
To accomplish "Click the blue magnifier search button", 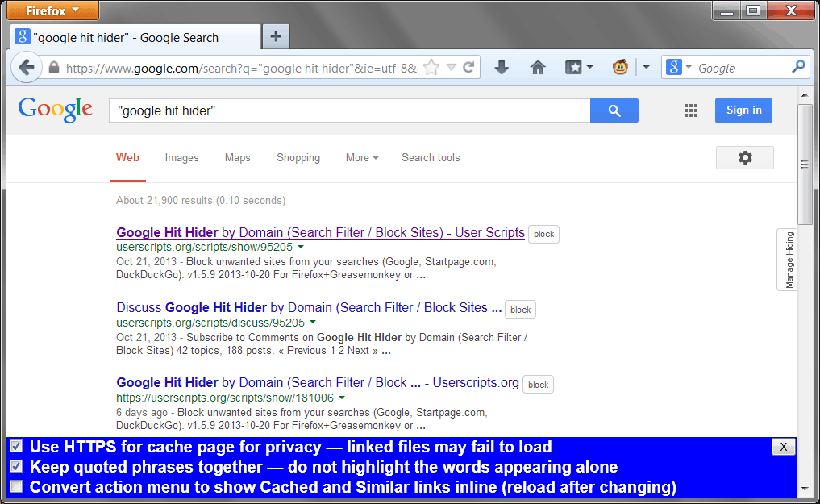I will (614, 111).
